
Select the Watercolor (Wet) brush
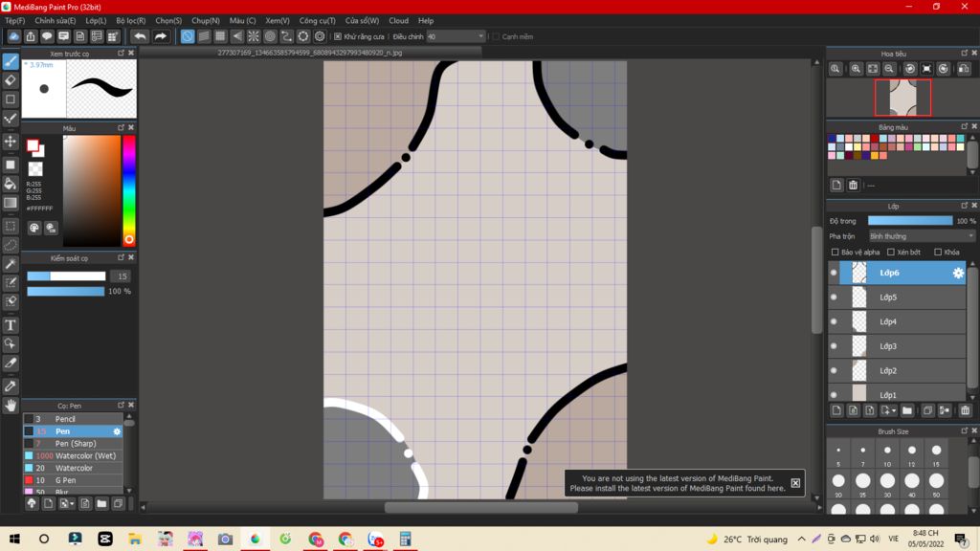tap(73, 456)
